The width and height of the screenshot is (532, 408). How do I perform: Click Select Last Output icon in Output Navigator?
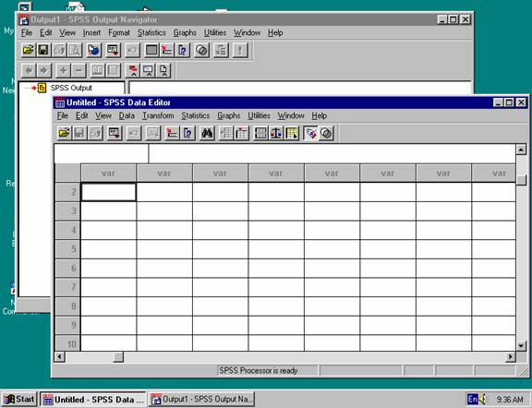coord(221,50)
